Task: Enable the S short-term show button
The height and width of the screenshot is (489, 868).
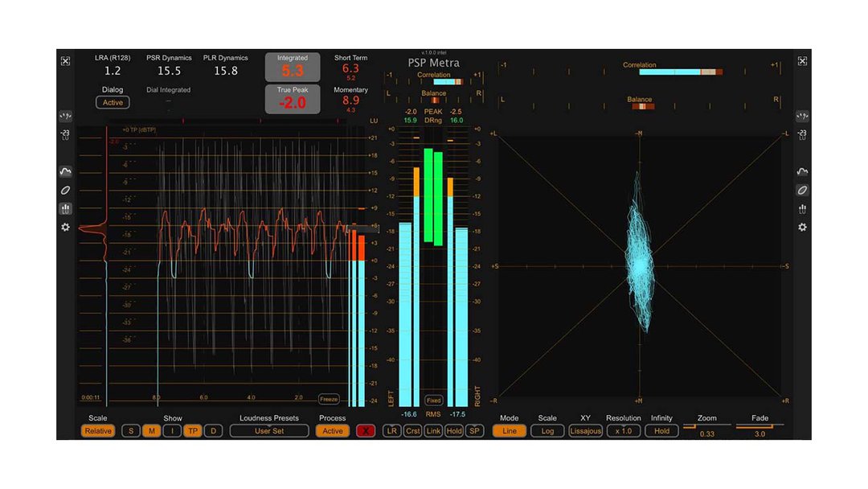Action: click(x=129, y=431)
